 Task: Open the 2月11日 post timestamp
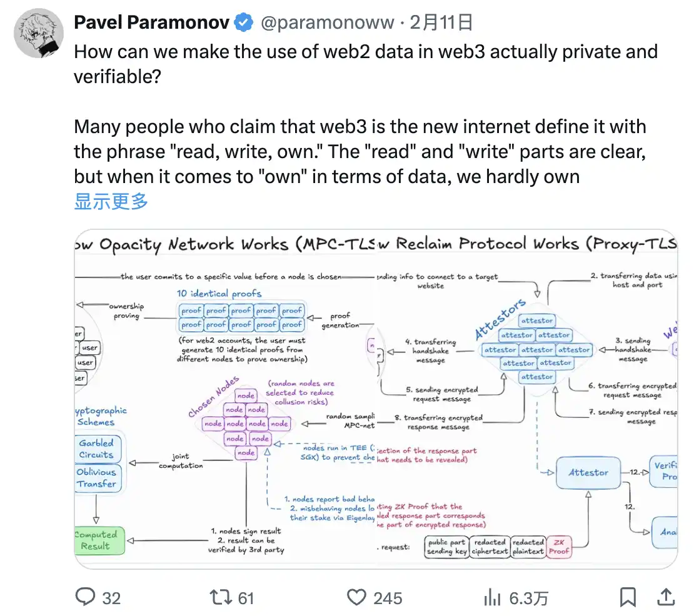pos(441,23)
